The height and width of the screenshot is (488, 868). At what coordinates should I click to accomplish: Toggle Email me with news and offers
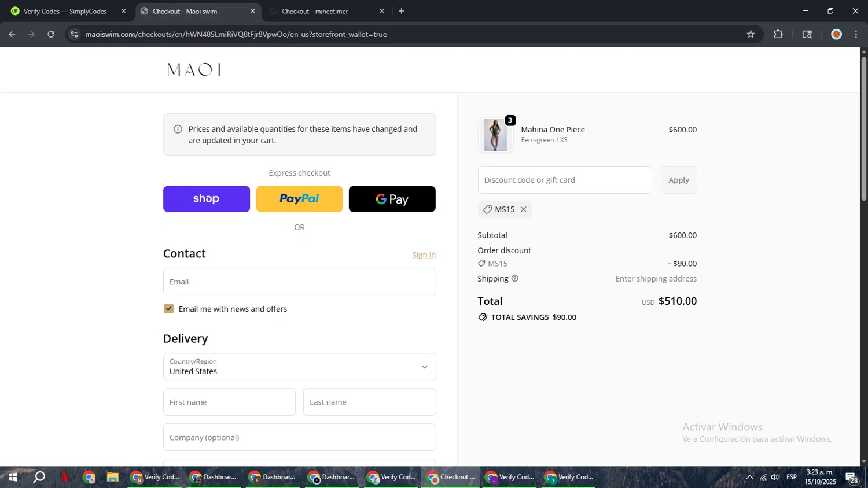pyautogui.click(x=168, y=309)
